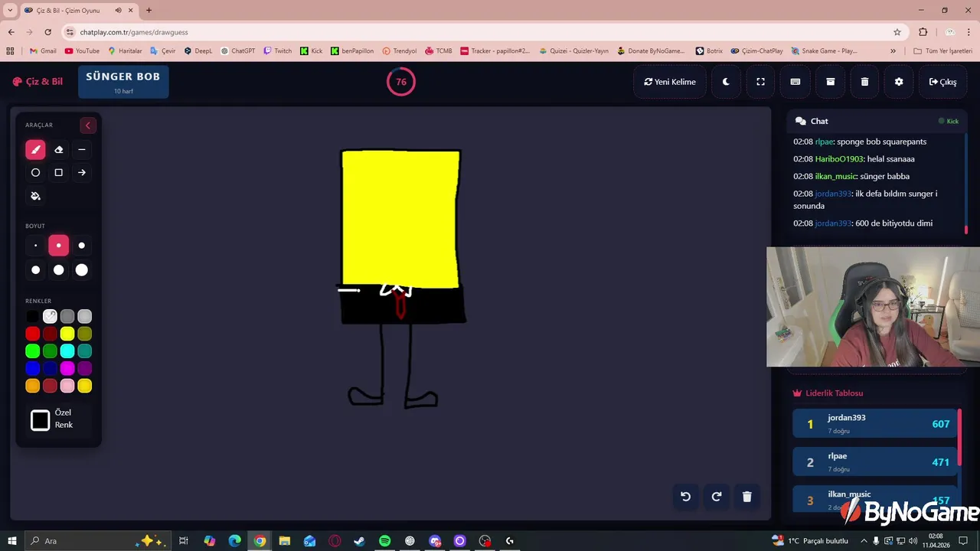Screen dimensions: 980x551
Task: Pick the magenta color swatch
Action: 67,369
